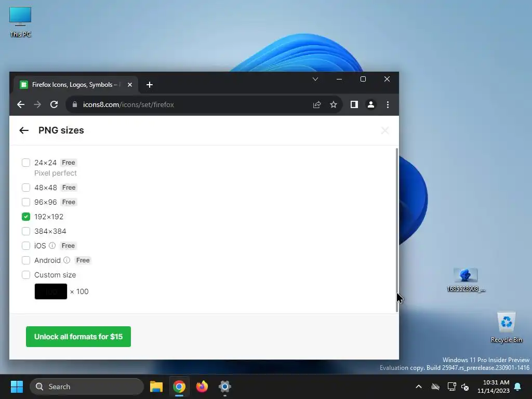The height and width of the screenshot is (399, 532).
Task: Show hidden system tray icons
Action: pos(419,387)
